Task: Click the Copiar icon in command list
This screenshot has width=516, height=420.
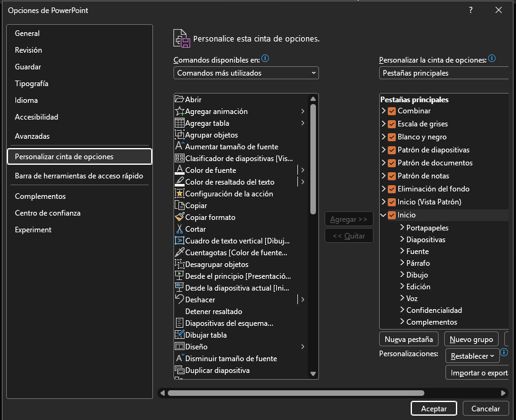Action: click(x=180, y=206)
